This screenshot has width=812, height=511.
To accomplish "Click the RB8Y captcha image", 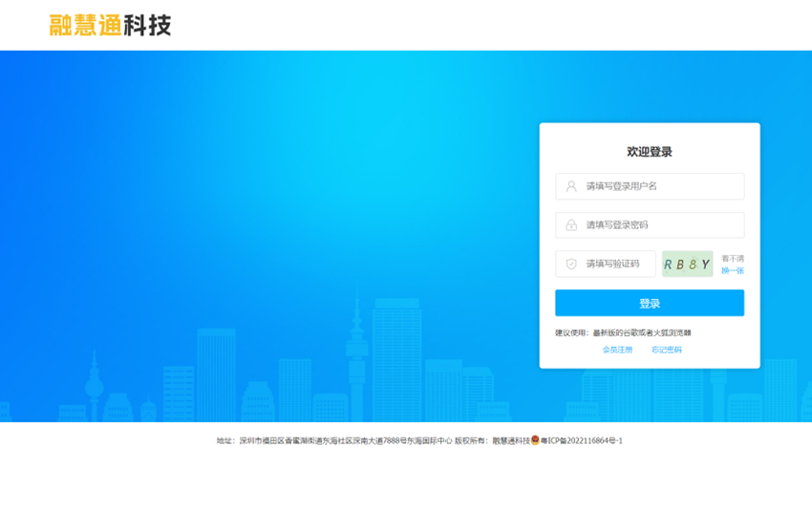I will pyautogui.click(x=688, y=264).
